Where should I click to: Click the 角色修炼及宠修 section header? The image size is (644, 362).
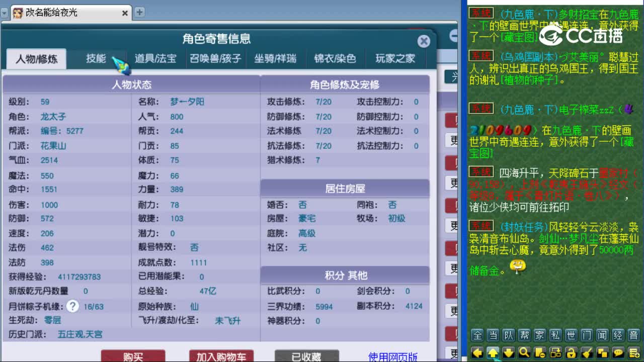coord(345,85)
